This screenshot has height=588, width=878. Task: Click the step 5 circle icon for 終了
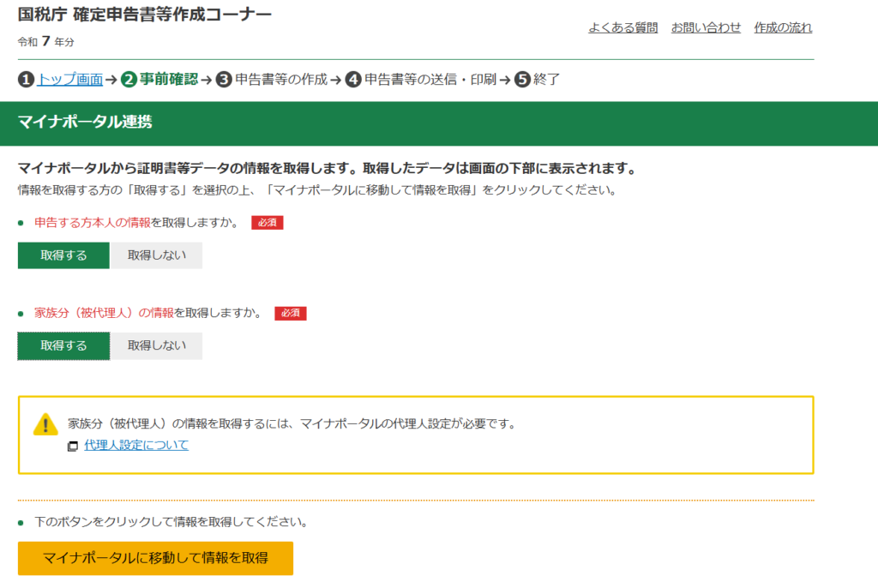point(522,80)
